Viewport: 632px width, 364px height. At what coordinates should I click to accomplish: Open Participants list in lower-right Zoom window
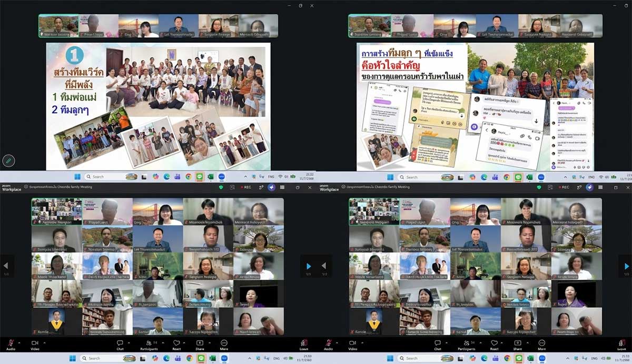(x=467, y=345)
